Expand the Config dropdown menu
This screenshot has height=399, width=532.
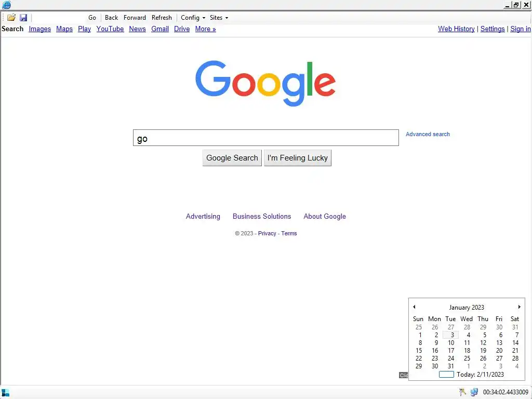click(193, 18)
